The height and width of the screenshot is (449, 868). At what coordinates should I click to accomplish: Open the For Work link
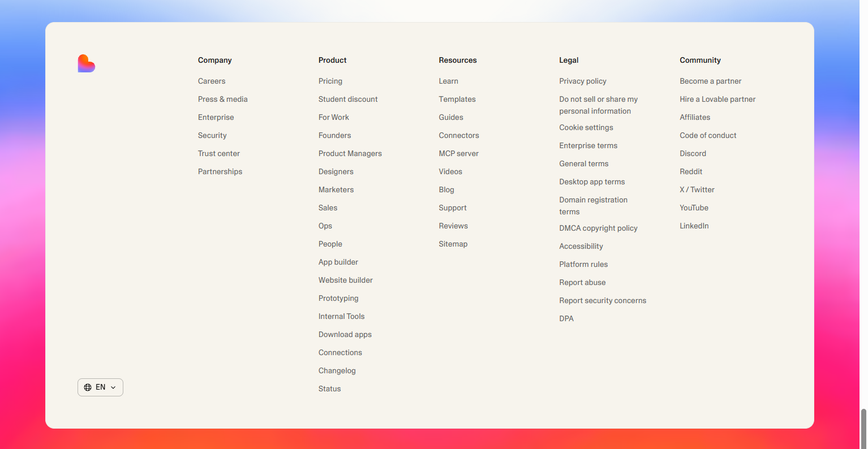point(334,118)
